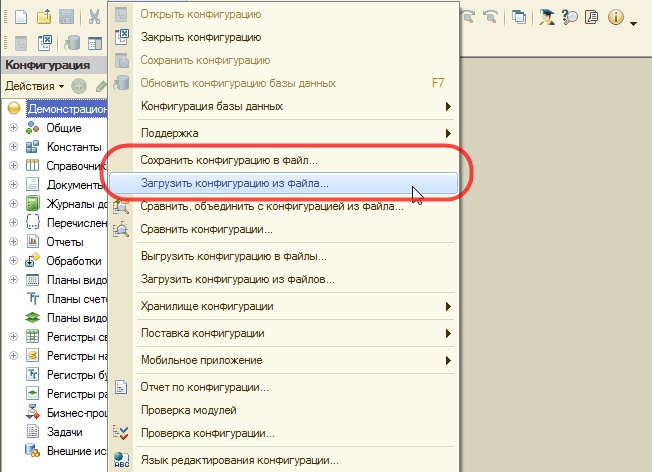The image size is (652, 472).
Task: Expand the Регистры накопления tree node
Action: tap(13, 356)
